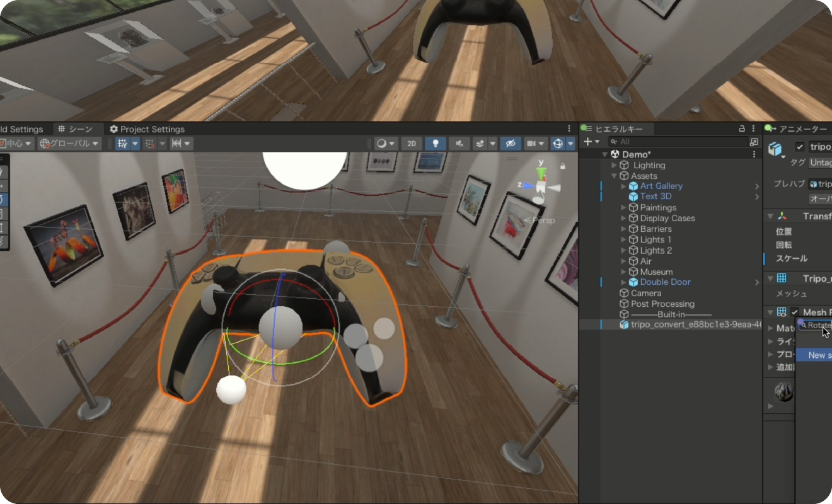Open the Project Settings tab
Image resolution: width=832 pixels, height=504 pixels.
tap(147, 129)
